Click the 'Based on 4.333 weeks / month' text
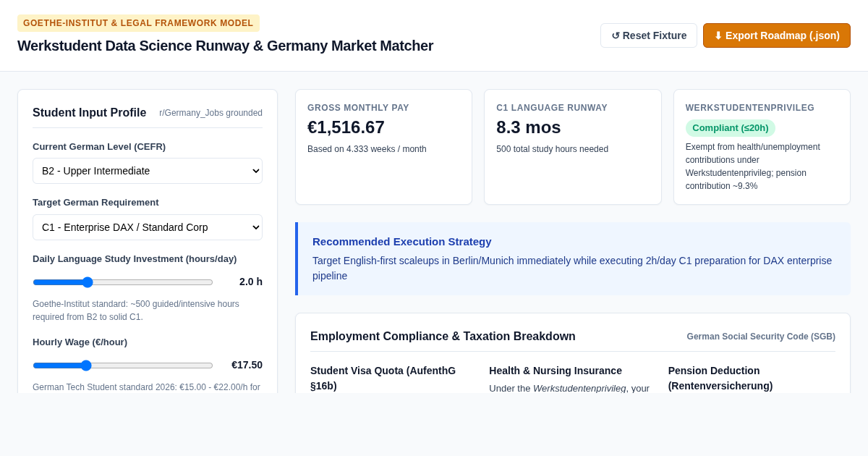This screenshot has width=868, height=456. click(x=367, y=149)
